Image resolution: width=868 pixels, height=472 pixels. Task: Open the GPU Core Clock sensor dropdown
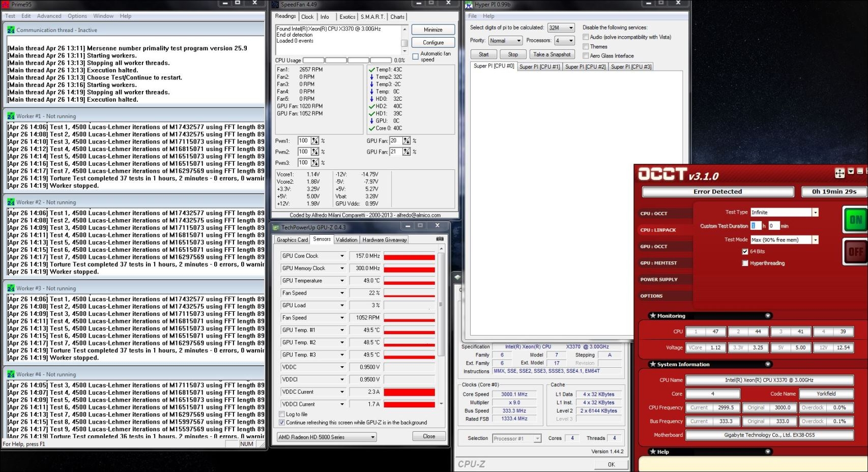(342, 256)
